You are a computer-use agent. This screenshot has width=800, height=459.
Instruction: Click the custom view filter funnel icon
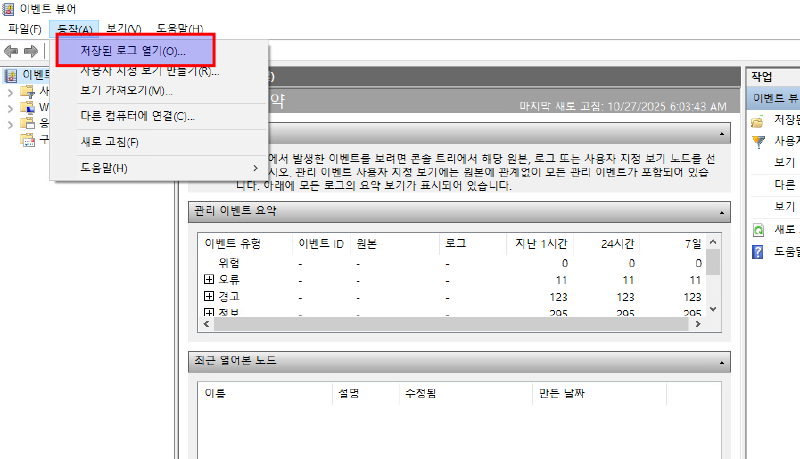pyautogui.click(x=758, y=142)
